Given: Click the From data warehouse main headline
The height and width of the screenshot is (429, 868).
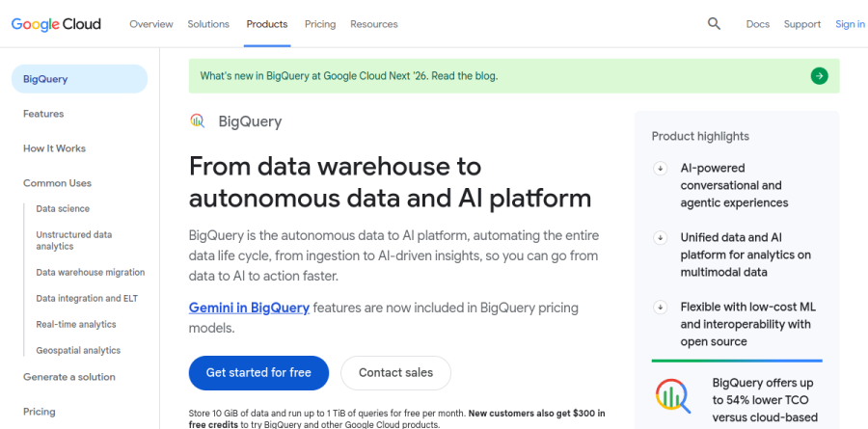Looking at the screenshot, I should [390, 182].
